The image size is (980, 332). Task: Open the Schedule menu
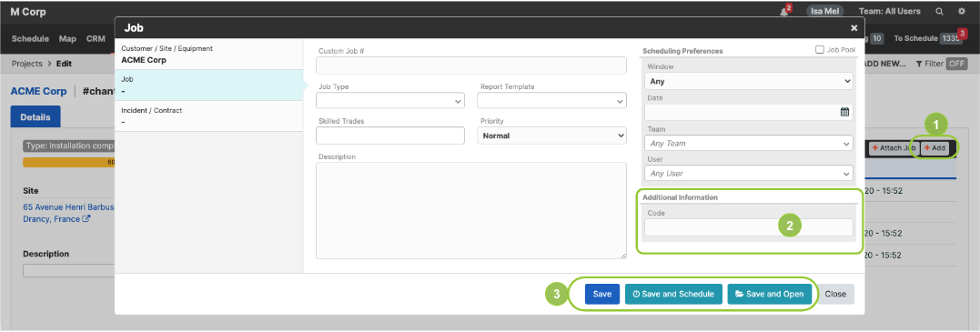tap(30, 39)
